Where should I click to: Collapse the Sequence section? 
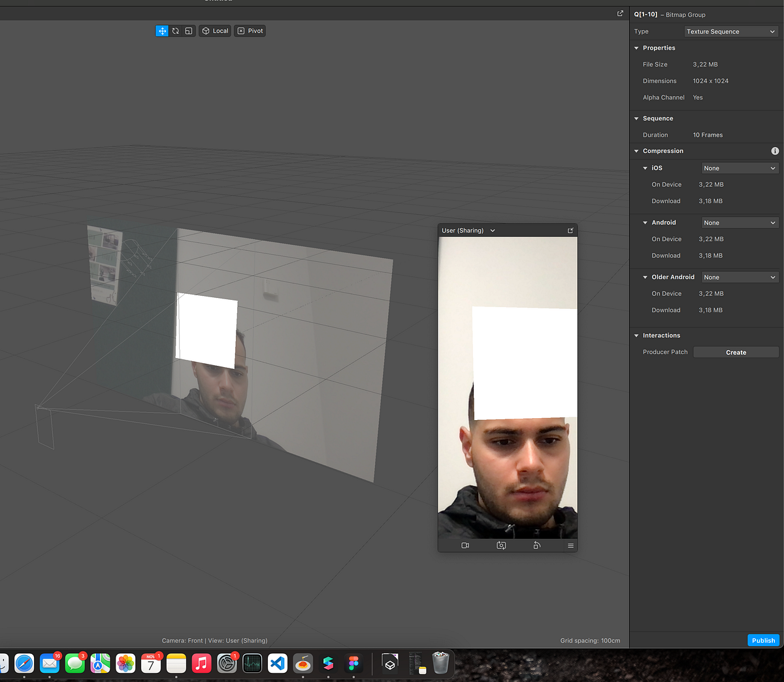coord(636,118)
